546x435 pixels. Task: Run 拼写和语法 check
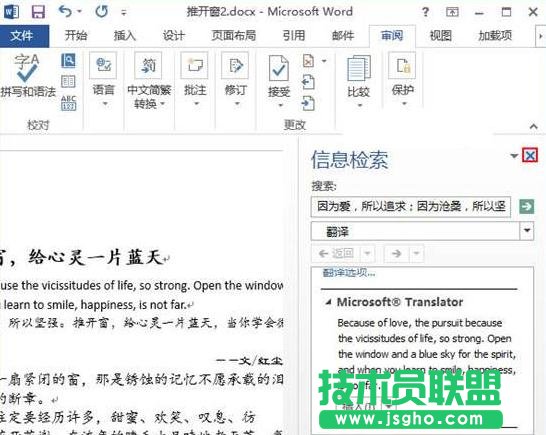[28, 76]
